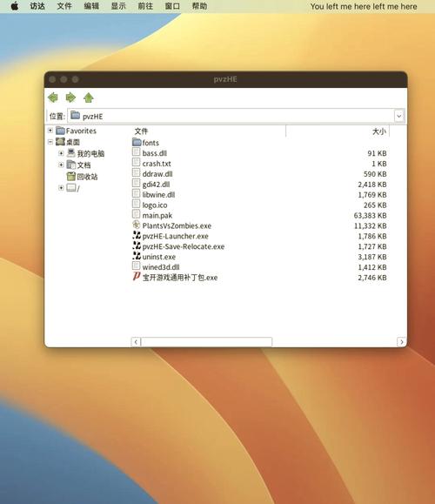Select the 我的电脑 computer icon
This screenshot has width=435, height=504.
tap(71, 153)
